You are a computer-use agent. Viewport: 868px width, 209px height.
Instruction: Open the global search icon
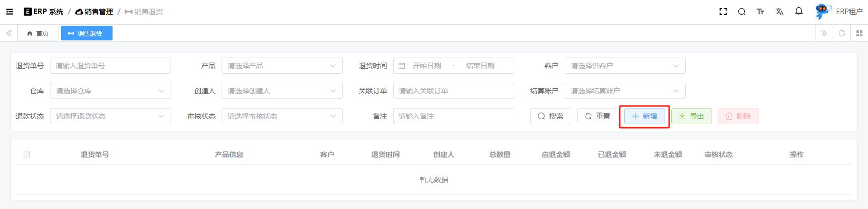click(x=741, y=12)
